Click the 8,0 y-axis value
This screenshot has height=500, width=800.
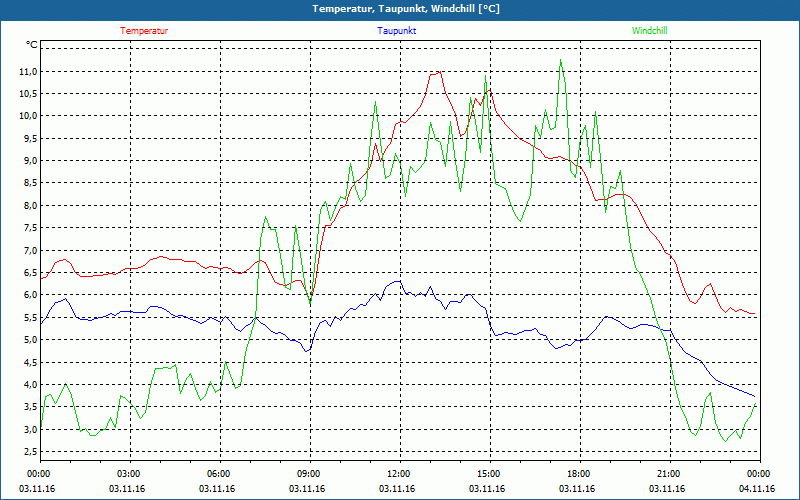click(29, 206)
